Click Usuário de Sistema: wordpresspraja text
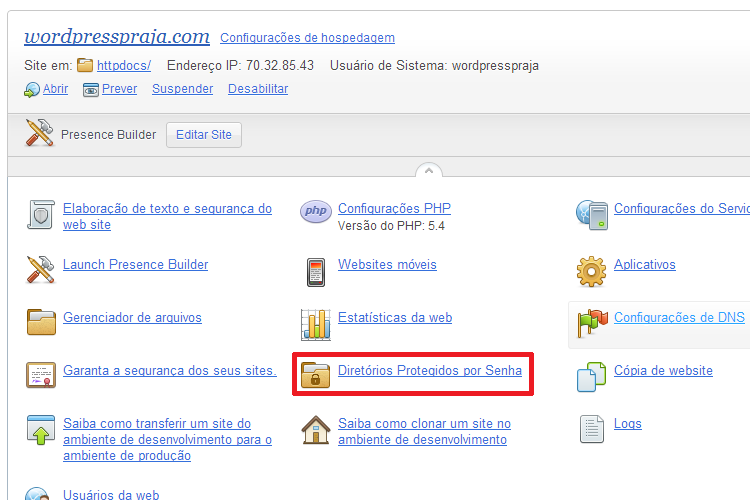 coord(434,66)
